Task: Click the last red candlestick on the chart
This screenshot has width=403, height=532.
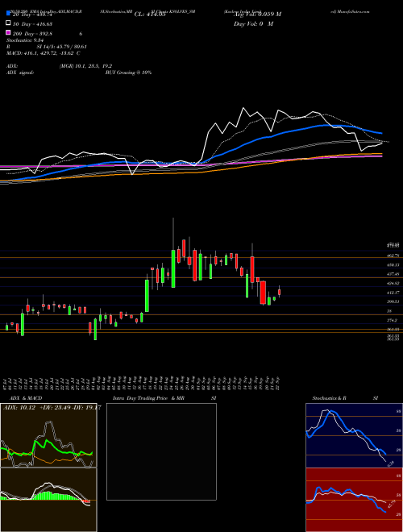Action: pyautogui.click(x=279, y=292)
